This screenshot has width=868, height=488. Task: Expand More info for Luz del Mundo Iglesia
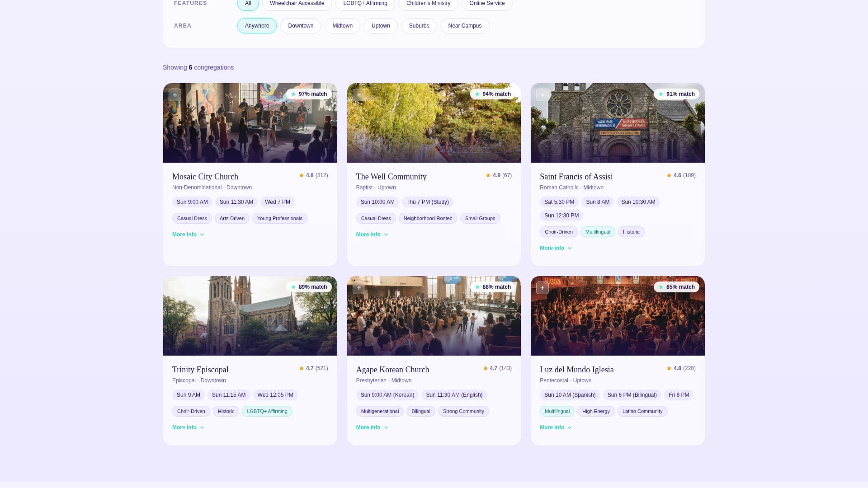pyautogui.click(x=556, y=427)
